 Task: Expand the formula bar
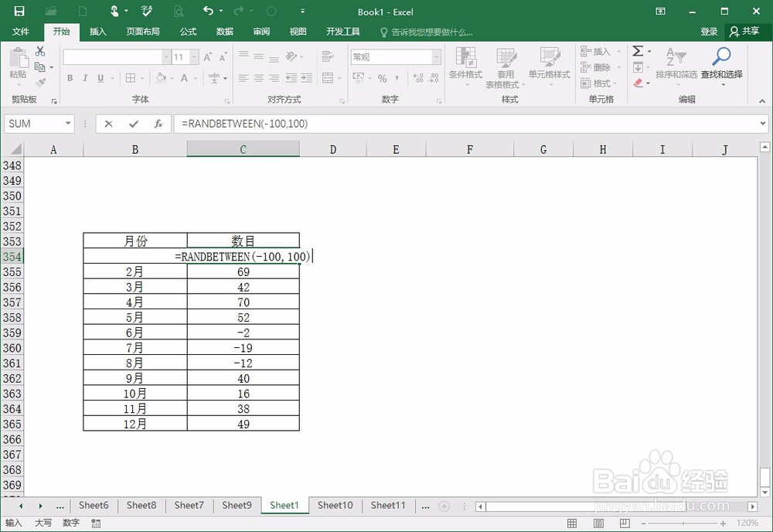coord(763,123)
